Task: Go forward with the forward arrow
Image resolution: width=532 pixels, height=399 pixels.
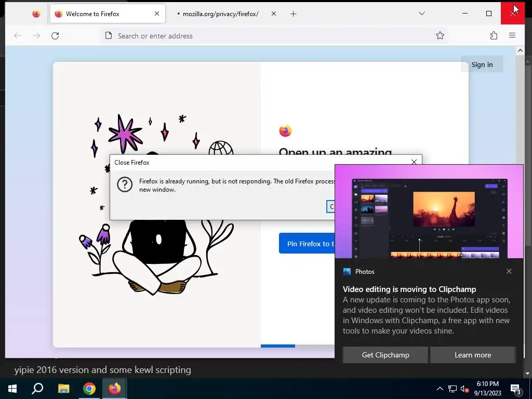Action: 36,36
